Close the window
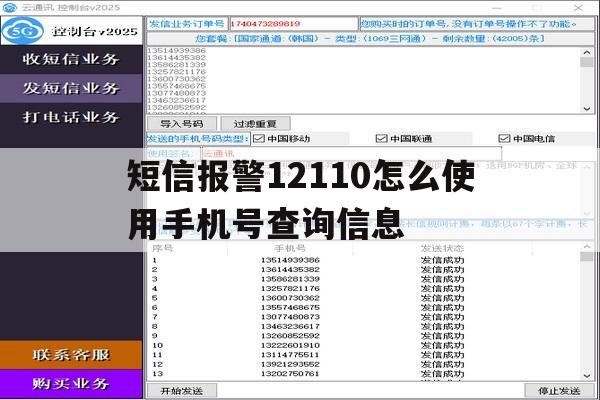 pyautogui.click(x=578, y=7)
